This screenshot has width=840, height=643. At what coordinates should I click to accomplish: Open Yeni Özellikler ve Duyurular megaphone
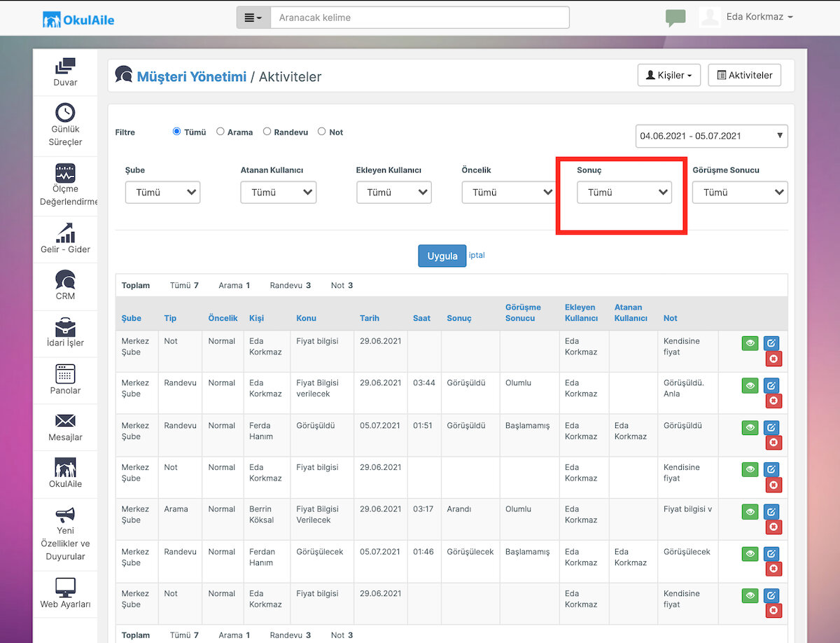click(x=65, y=515)
